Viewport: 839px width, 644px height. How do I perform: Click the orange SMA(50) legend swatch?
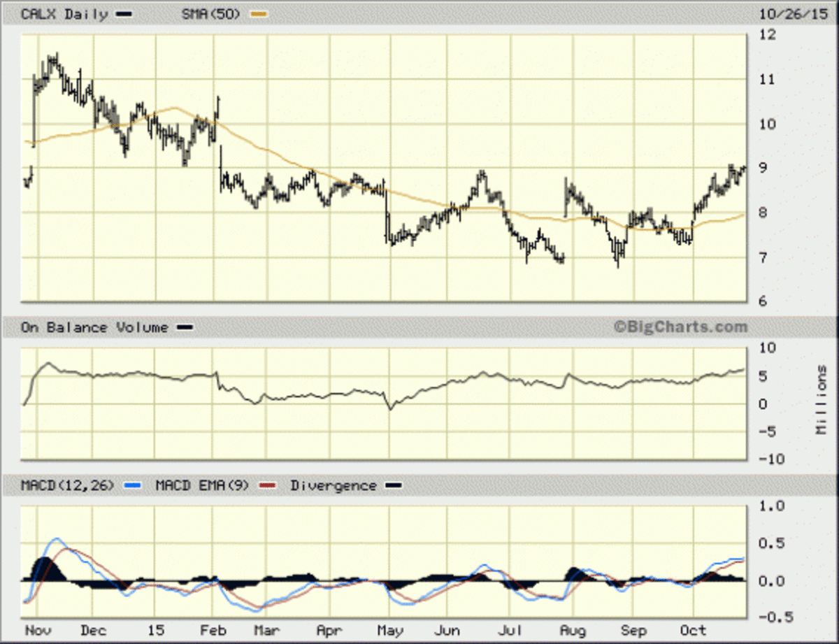point(259,14)
